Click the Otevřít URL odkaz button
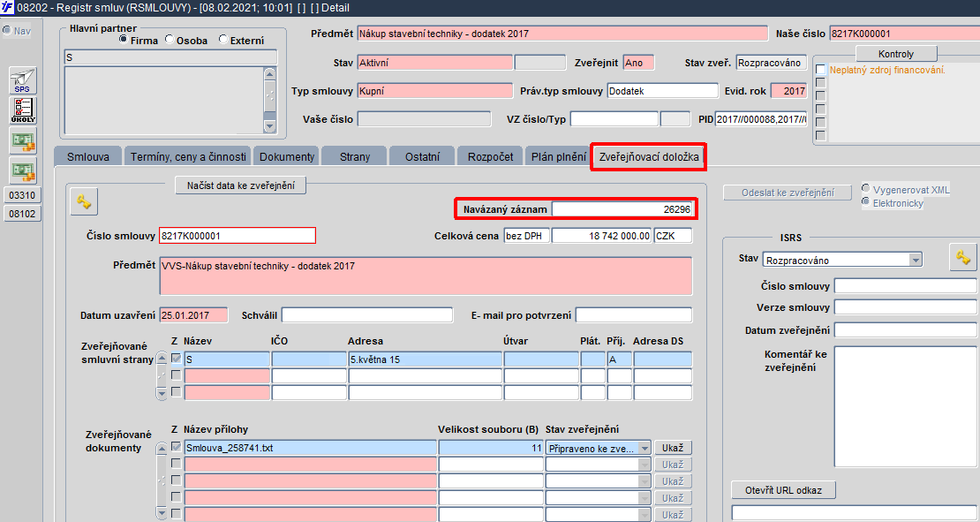Image resolution: width=980 pixels, height=522 pixels. click(783, 490)
